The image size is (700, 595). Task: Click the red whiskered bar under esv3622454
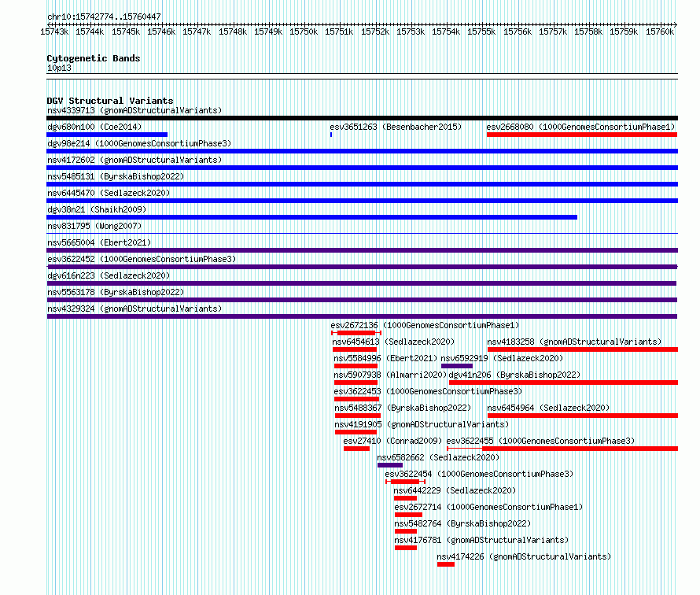405,482
